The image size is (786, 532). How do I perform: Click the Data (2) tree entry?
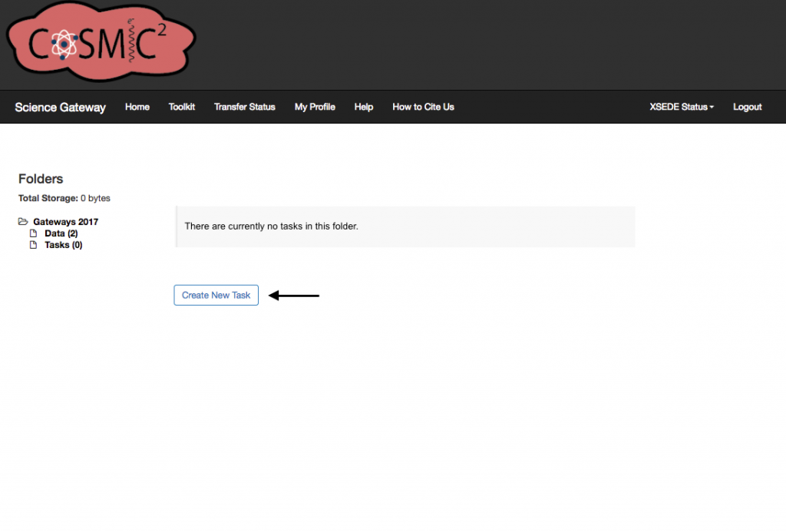click(x=61, y=233)
